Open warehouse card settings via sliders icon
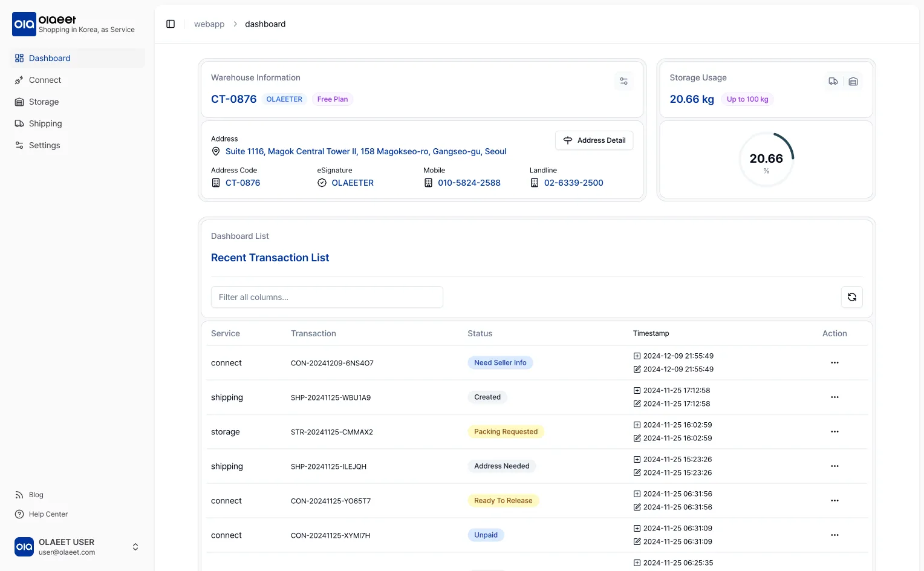 click(623, 80)
